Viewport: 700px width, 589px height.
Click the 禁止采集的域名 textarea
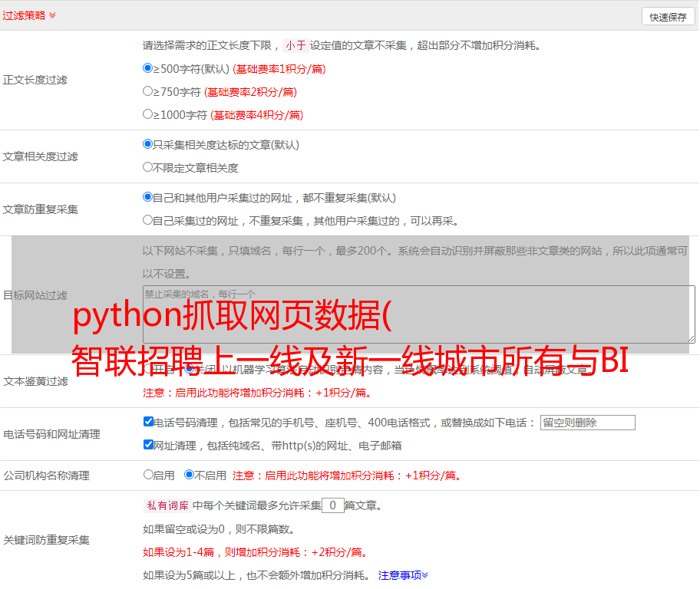point(419,314)
